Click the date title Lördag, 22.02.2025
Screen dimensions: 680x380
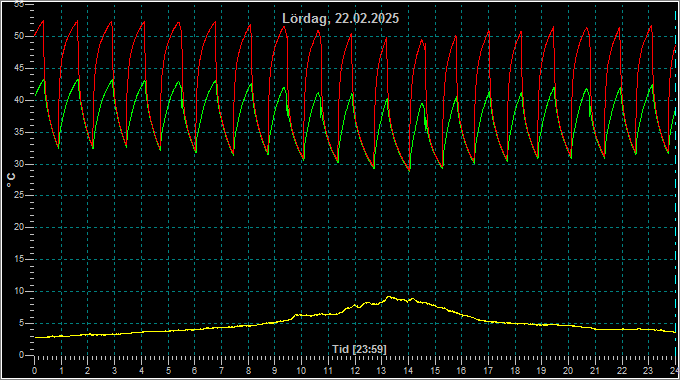pos(340,19)
